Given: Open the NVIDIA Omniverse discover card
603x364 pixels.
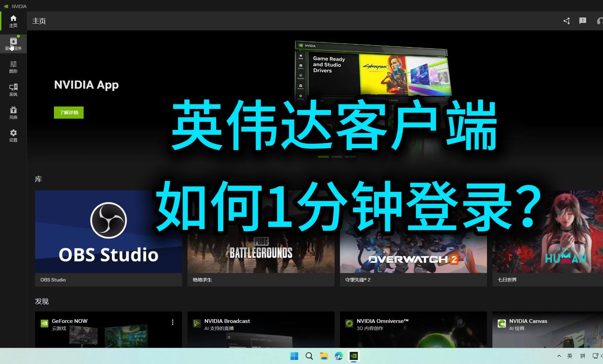Looking at the screenshot, I should pos(413,330).
